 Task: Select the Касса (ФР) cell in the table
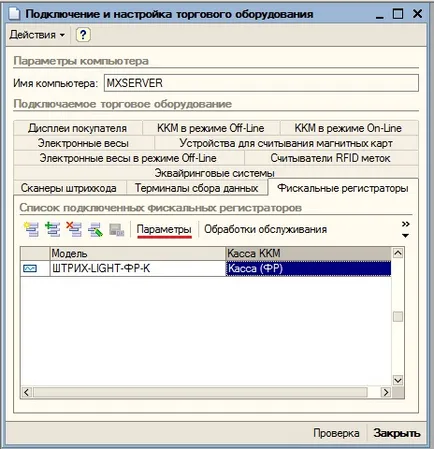click(308, 268)
